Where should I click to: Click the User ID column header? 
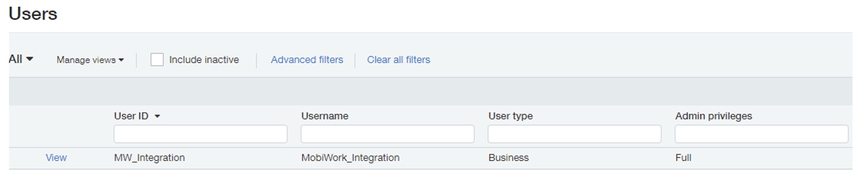(x=131, y=116)
